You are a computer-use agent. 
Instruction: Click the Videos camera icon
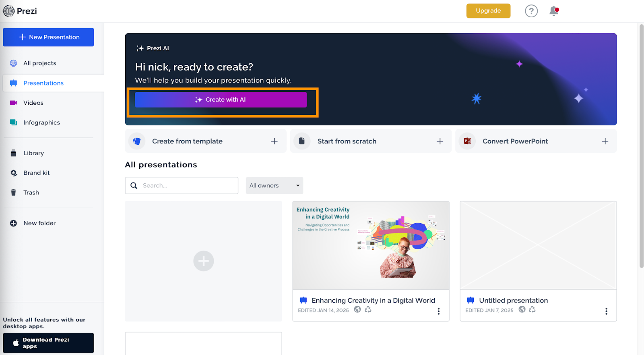click(x=13, y=103)
